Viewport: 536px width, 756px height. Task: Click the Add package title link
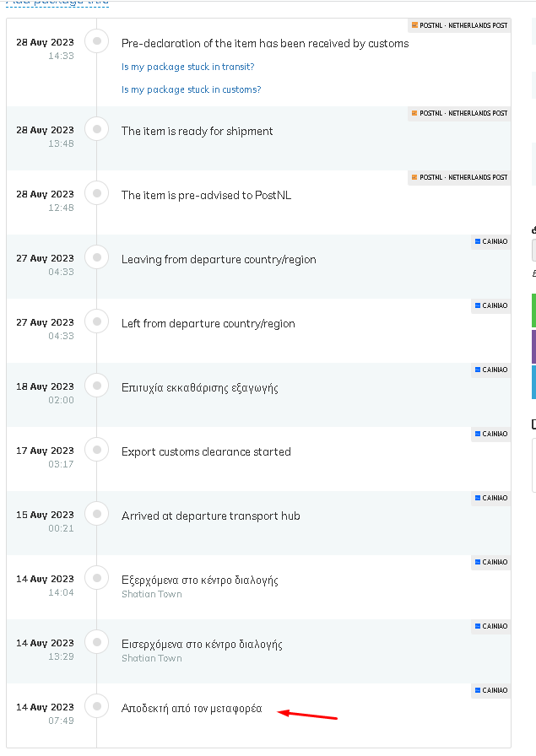pos(57,3)
